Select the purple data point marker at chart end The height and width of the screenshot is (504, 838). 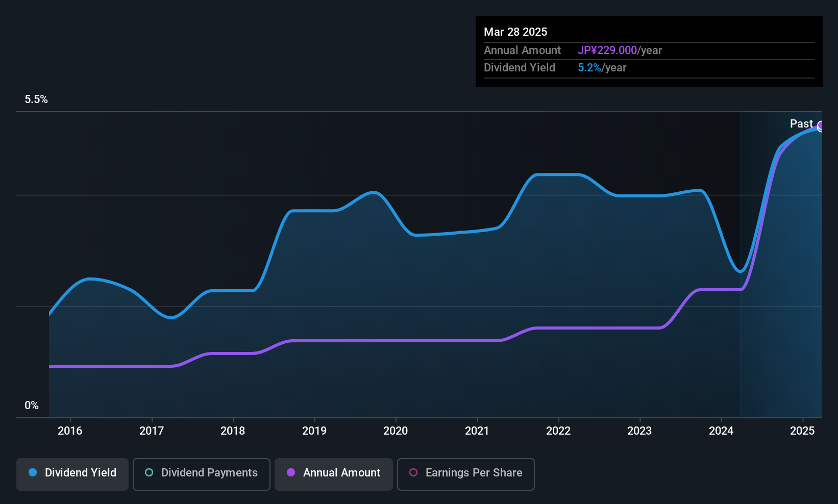pos(821,126)
